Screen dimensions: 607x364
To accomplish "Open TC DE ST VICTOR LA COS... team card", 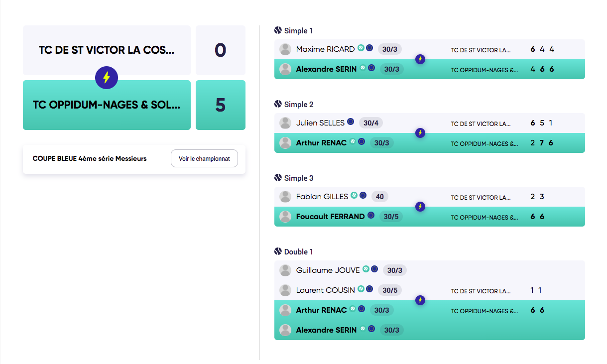I will coord(107,50).
